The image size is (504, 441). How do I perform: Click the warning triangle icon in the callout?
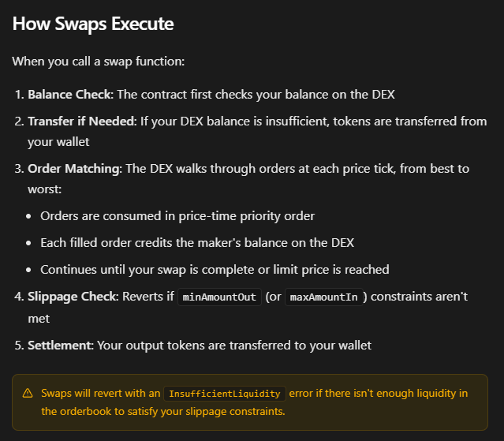[28, 393]
